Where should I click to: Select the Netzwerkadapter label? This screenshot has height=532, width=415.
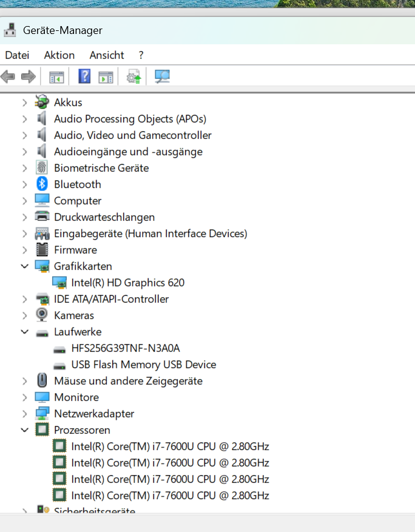click(94, 414)
